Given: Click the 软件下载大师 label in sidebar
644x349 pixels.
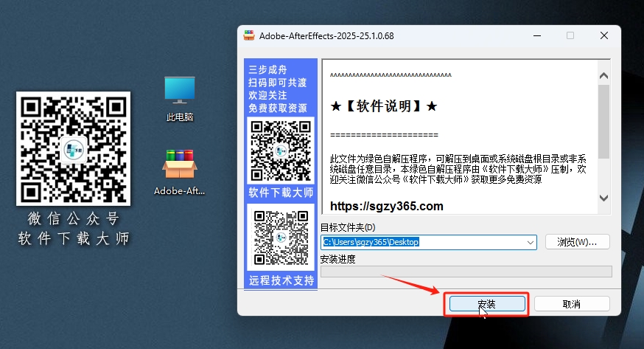Looking at the screenshot, I should 281,193.
